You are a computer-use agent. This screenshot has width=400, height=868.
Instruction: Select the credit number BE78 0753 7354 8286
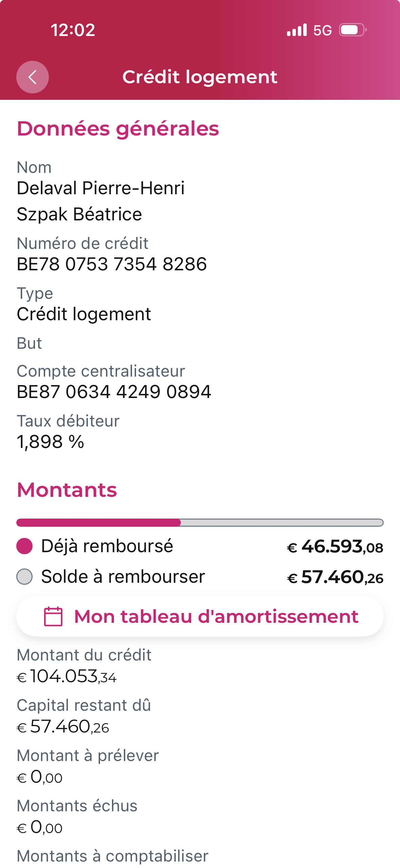point(112,264)
